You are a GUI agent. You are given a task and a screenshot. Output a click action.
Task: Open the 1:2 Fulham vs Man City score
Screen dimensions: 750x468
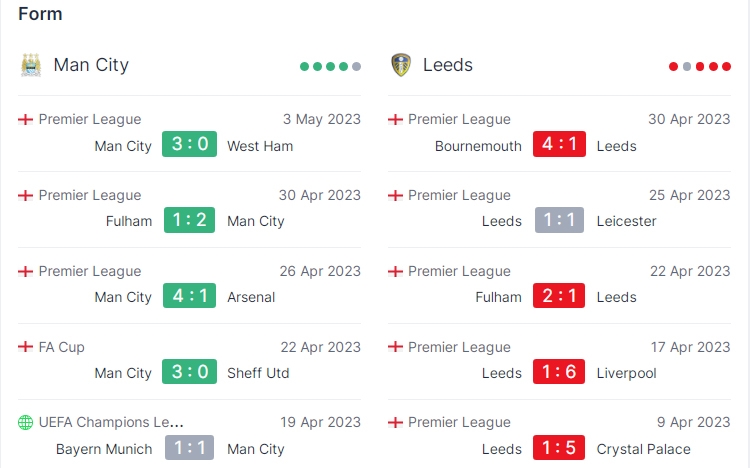point(189,220)
